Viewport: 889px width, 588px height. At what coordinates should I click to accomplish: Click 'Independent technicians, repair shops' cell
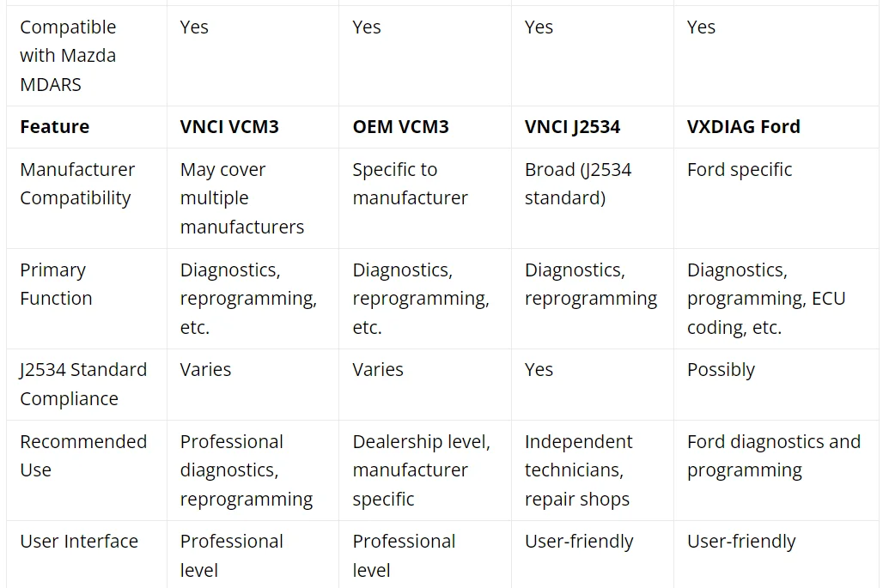[578, 470]
